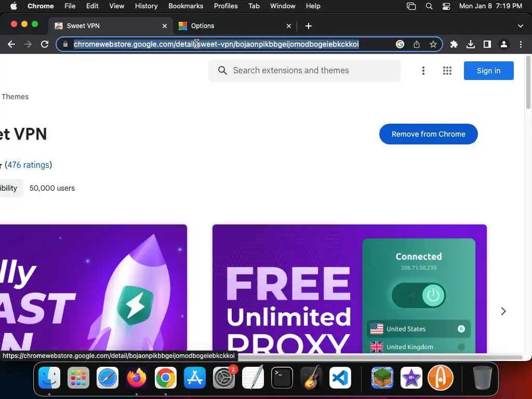This screenshot has height=399, width=532.
Task: Open App Store from the dock
Action: [x=195, y=378]
